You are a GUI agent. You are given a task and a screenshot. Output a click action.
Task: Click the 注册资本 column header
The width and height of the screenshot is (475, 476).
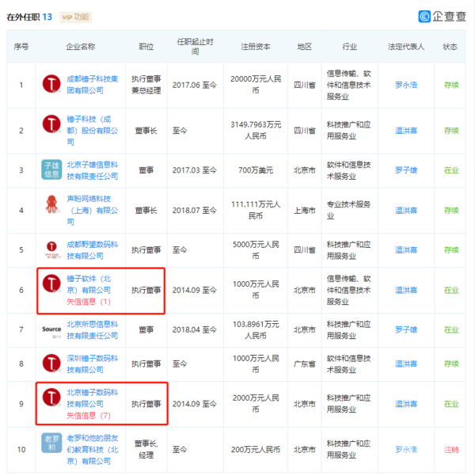(256, 47)
